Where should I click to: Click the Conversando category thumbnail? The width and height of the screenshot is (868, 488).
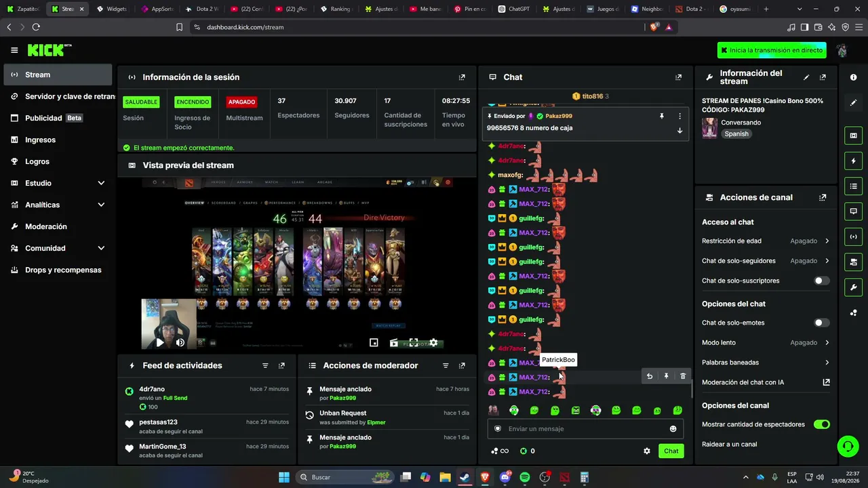coord(710,128)
